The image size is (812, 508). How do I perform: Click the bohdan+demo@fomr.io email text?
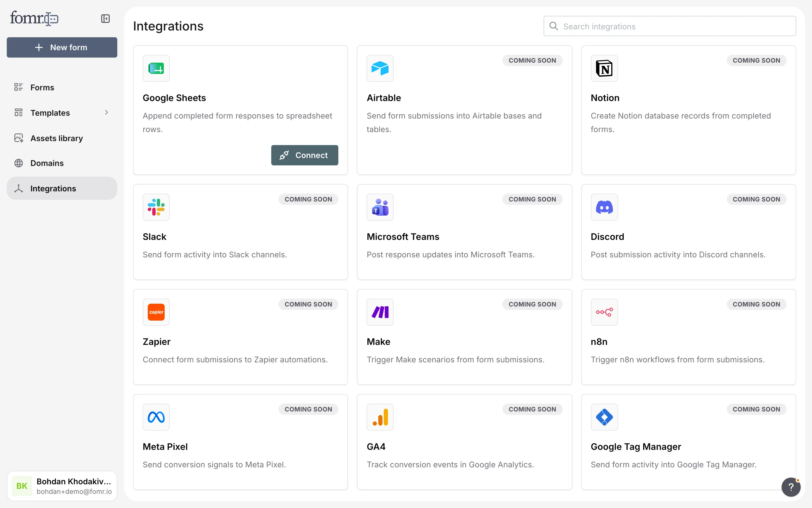pyautogui.click(x=74, y=492)
